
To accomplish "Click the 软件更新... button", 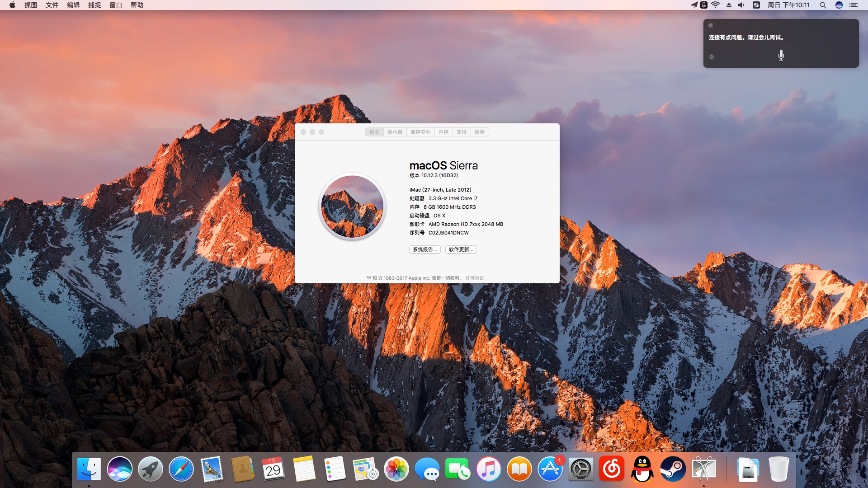I will click(x=461, y=249).
